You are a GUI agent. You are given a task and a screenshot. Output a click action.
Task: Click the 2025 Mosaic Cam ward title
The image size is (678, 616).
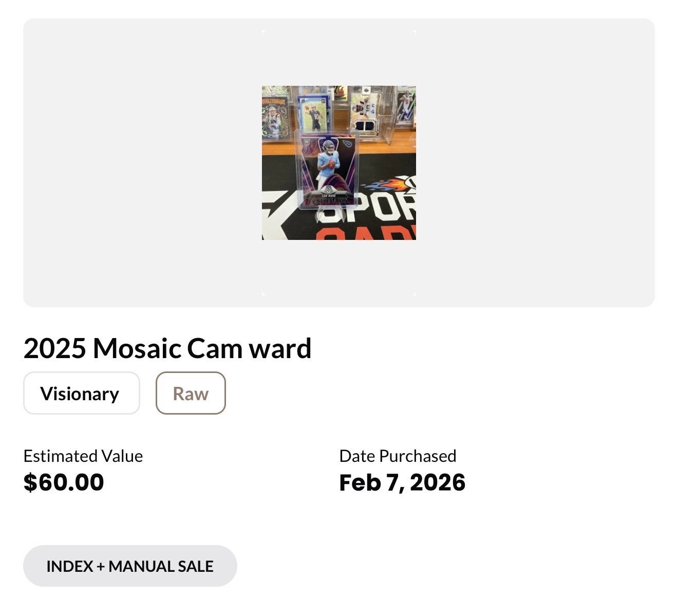(167, 348)
